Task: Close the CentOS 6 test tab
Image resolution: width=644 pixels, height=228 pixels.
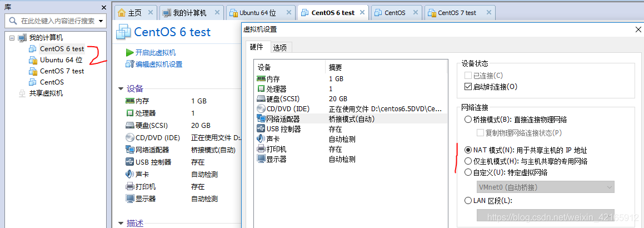Action: point(363,13)
